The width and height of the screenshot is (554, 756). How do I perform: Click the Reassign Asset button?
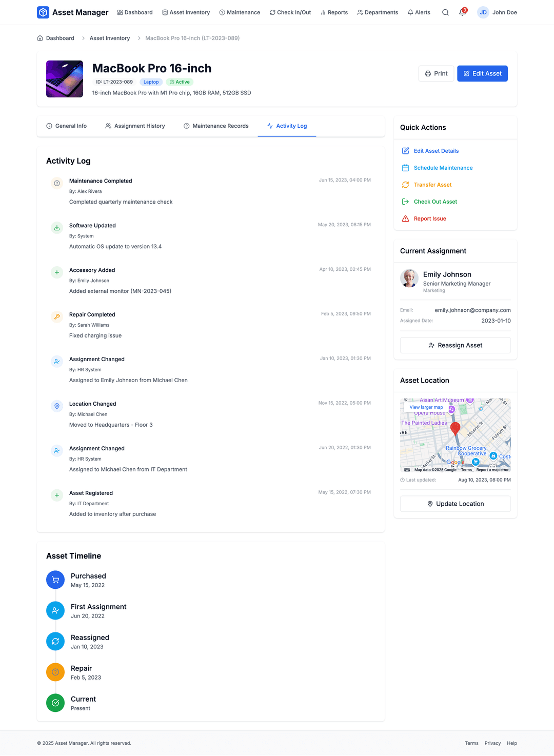tap(455, 345)
